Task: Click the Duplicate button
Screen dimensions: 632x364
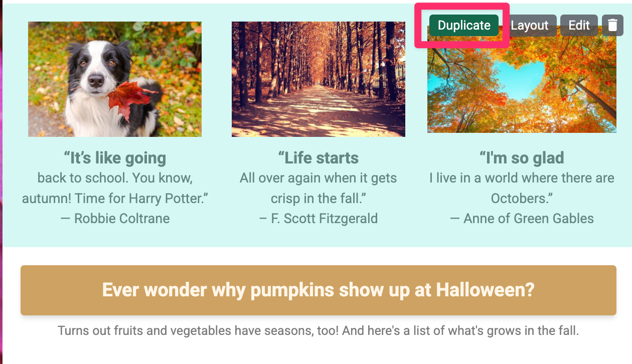Action: coord(464,25)
